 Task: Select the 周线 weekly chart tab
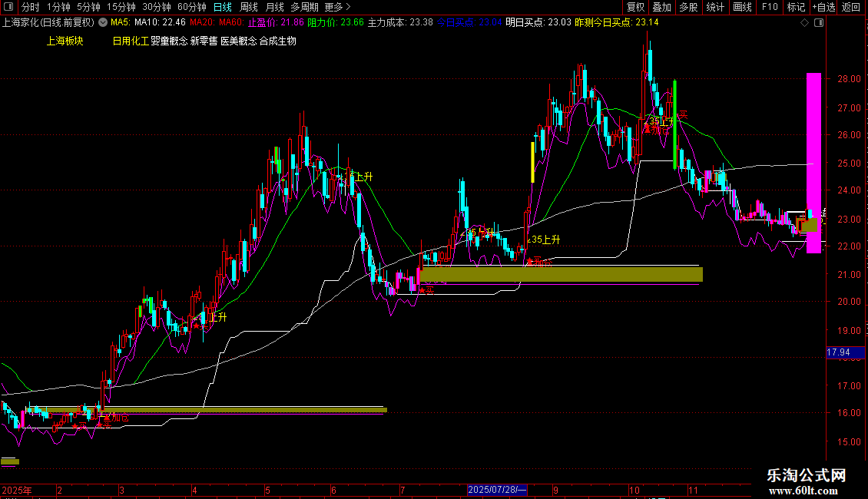point(249,7)
